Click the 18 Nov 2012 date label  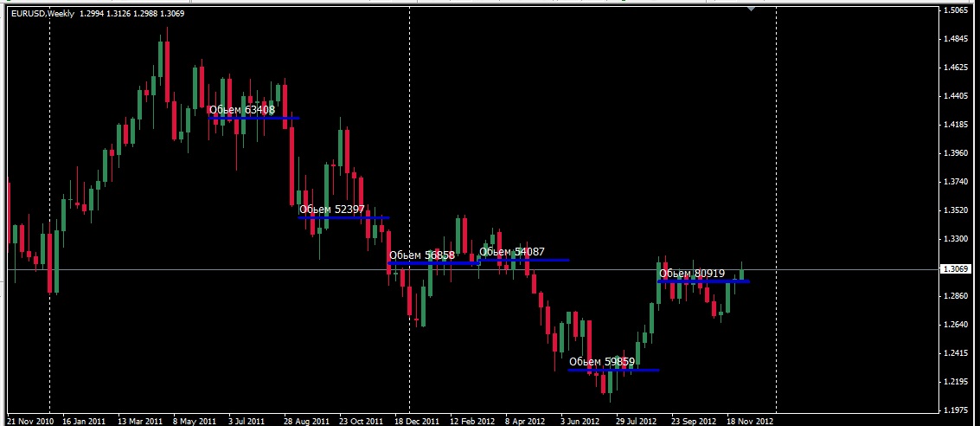pyautogui.click(x=751, y=421)
